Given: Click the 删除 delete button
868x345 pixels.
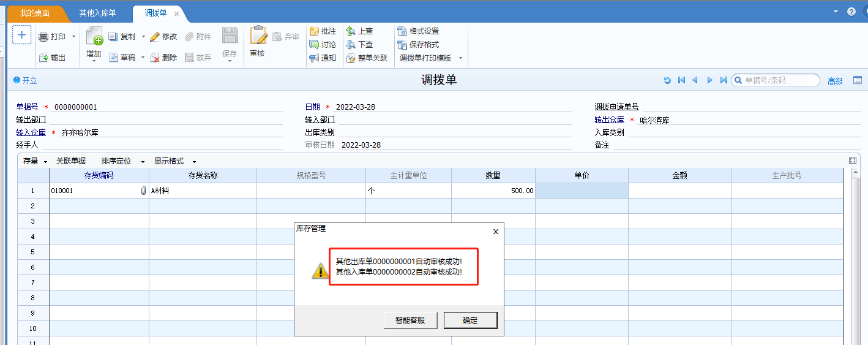Looking at the screenshot, I should (163, 58).
